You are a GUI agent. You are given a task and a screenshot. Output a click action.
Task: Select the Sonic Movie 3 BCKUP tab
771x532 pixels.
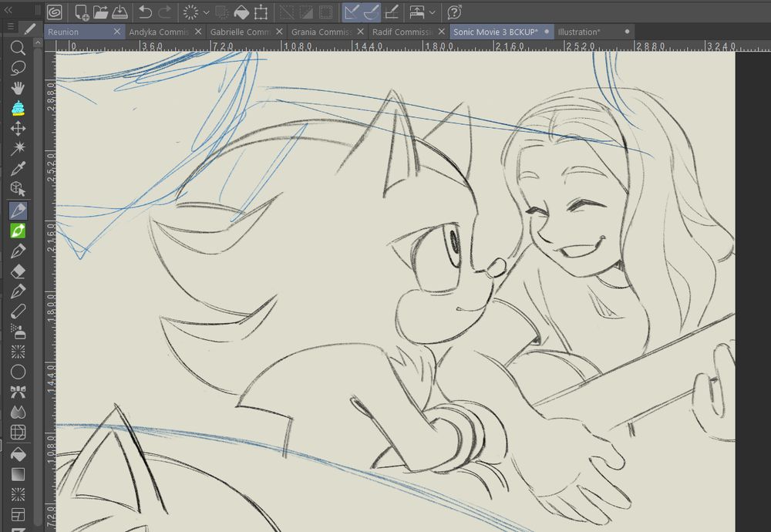click(x=496, y=32)
